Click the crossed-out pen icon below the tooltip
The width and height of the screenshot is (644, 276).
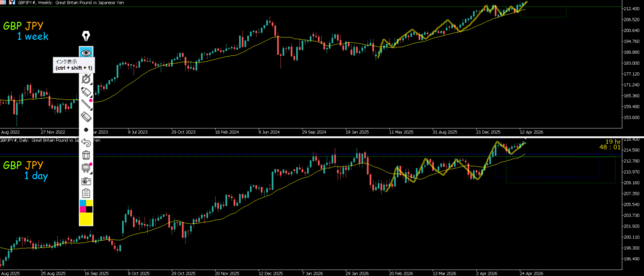(x=86, y=80)
